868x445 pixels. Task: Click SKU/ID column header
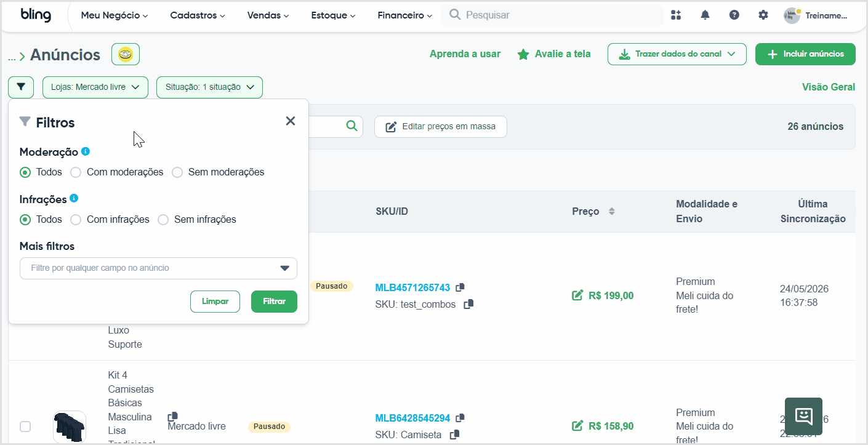click(392, 212)
